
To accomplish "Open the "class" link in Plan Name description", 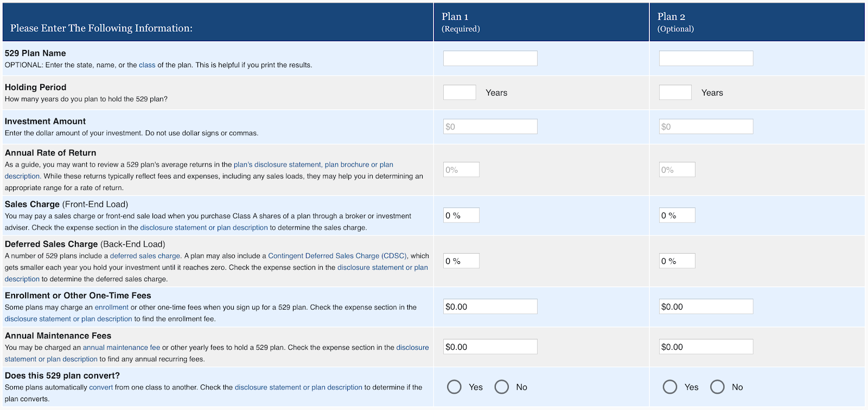I will [x=147, y=65].
